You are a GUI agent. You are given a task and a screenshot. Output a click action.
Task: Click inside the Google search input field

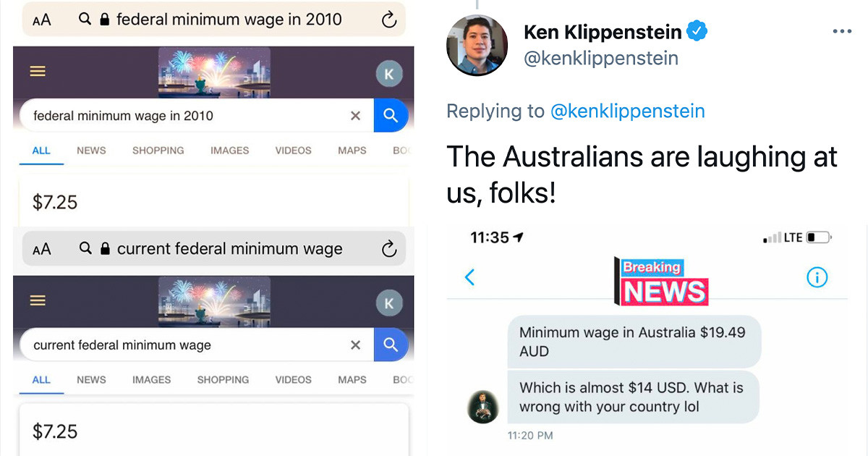(181, 116)
